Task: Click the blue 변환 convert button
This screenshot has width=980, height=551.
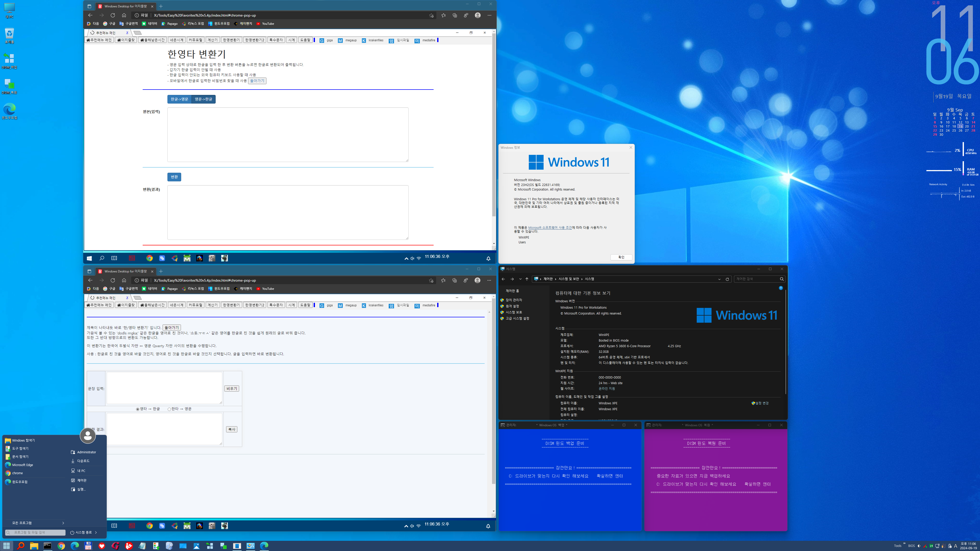Action: pos(174,177)
